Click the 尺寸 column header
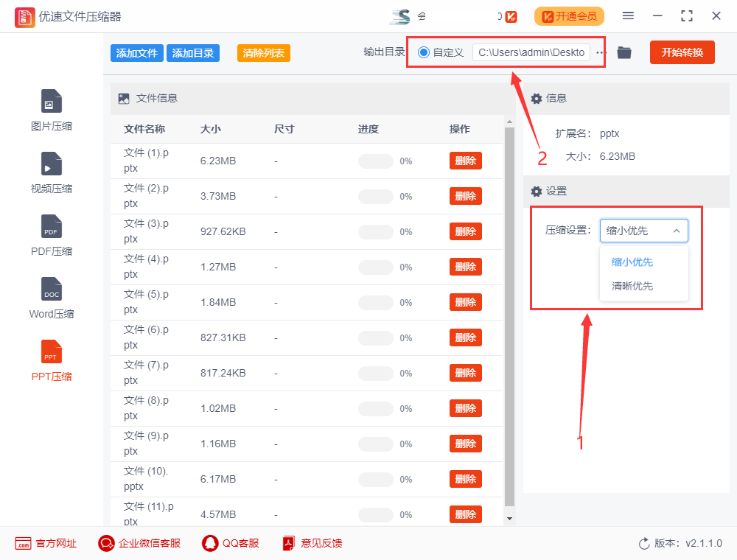Viewport: 737px width, 560px height. click(x=284, y=129)
